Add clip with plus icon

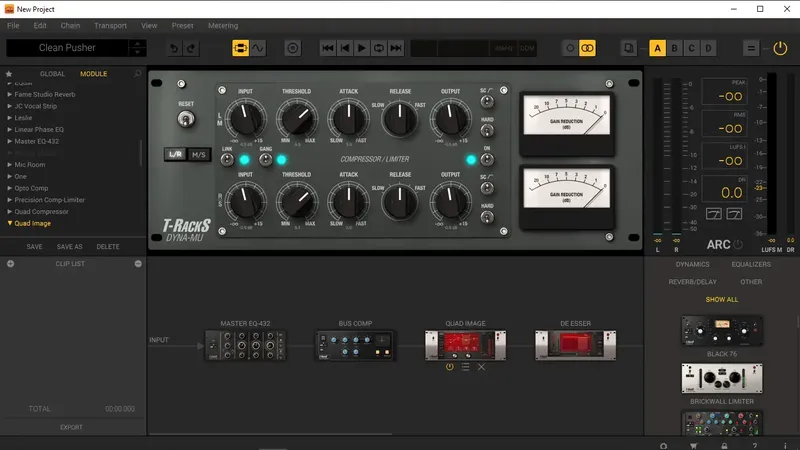tap(10, 264)
